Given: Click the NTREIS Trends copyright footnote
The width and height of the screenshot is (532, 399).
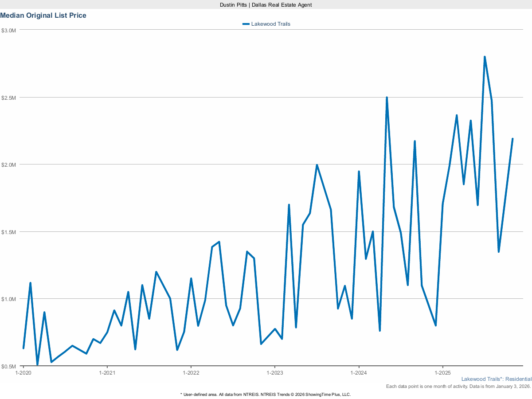Looking at the screenshot, I should click(x=266, y=394).
